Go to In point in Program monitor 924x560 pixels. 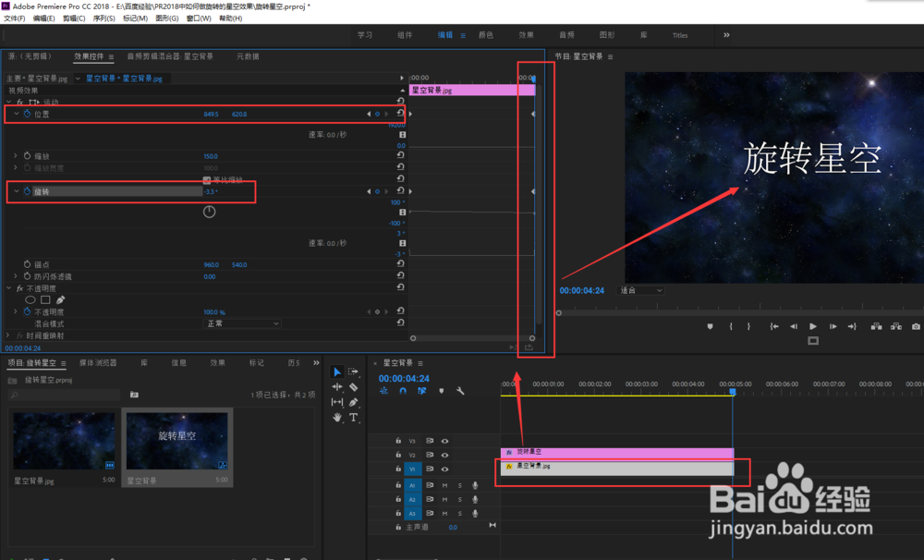[x=773, y=326]
